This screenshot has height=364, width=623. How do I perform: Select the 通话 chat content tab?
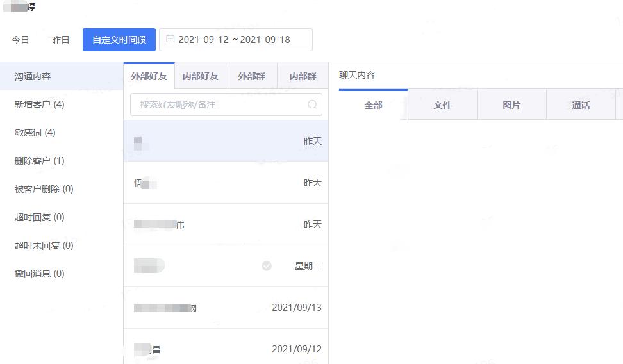(x=581, y=105)
